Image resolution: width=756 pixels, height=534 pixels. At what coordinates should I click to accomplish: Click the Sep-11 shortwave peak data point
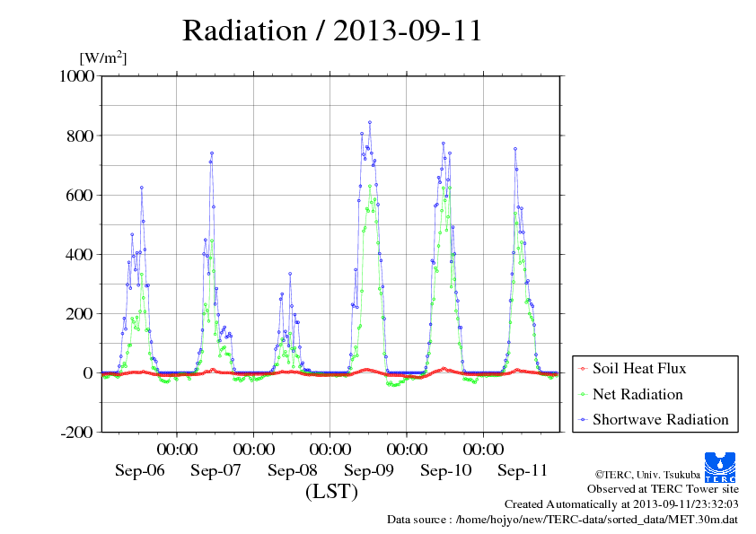pyautogui.click(x=515, y=149)
